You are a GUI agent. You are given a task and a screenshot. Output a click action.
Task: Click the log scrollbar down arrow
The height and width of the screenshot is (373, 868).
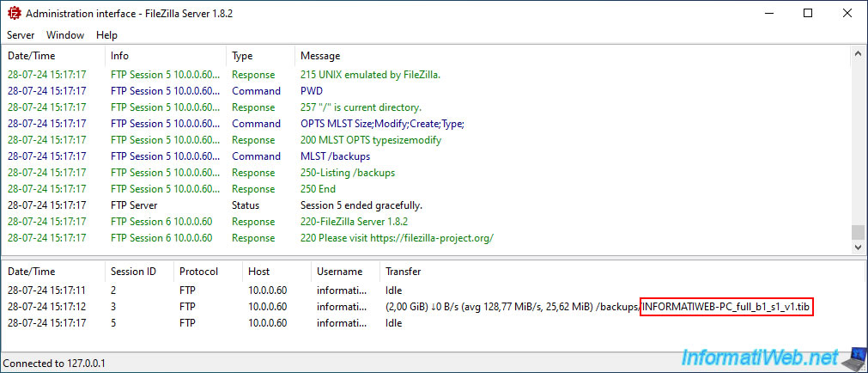point(858,248)
